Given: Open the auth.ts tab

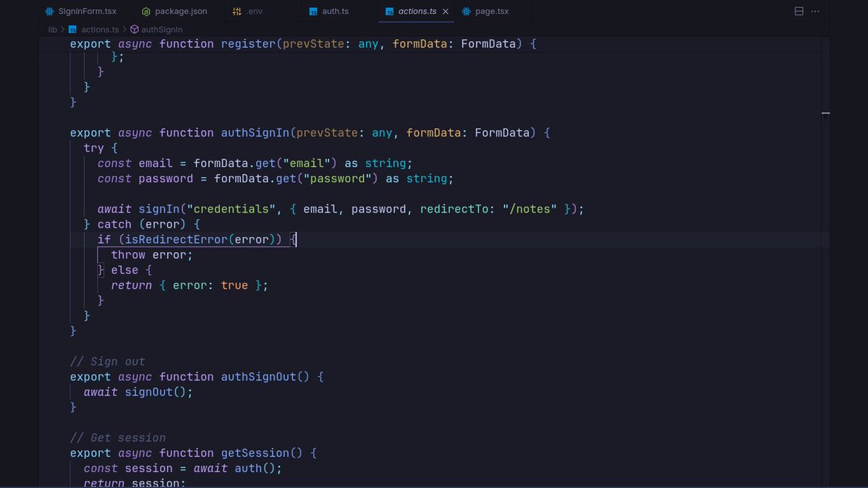Looking at the screenshot, I should 329,12.
